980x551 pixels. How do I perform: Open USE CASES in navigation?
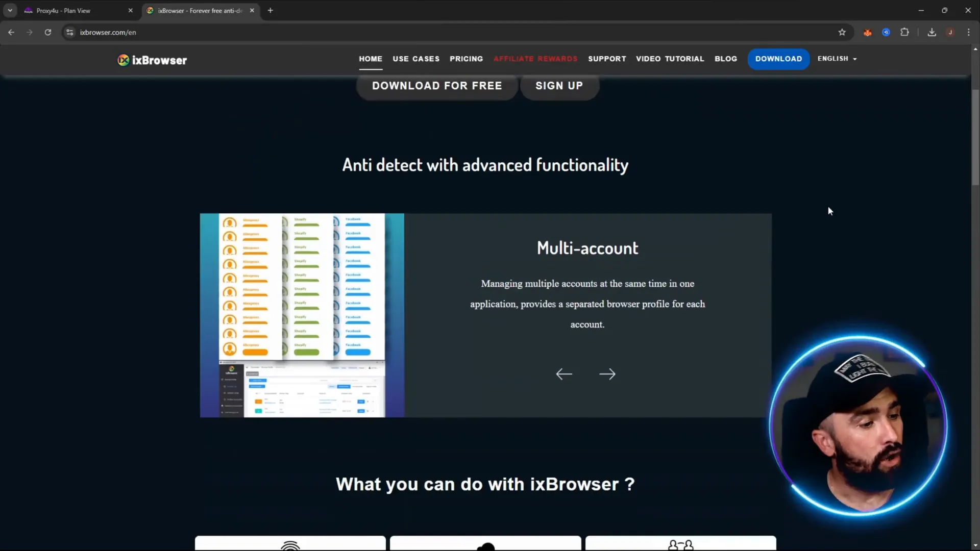416,59
